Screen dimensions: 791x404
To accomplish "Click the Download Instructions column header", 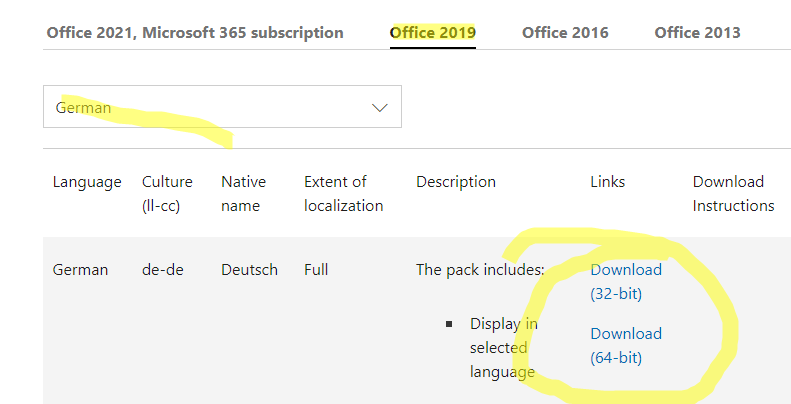I will (x=733, y=194).
